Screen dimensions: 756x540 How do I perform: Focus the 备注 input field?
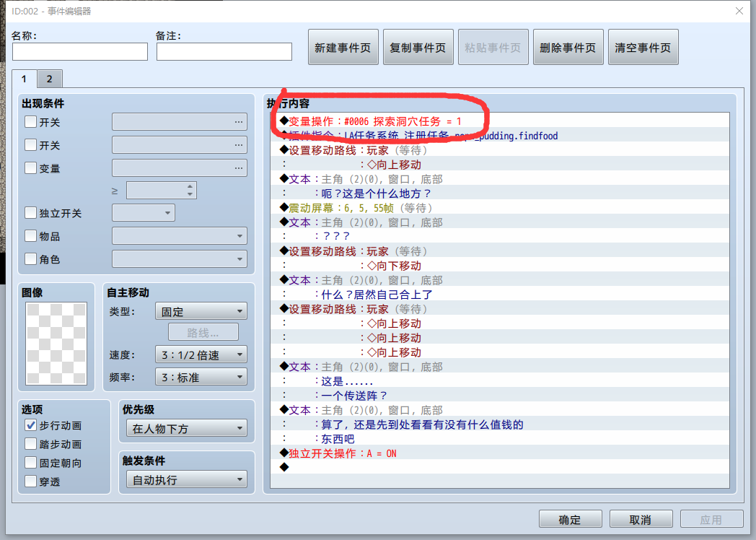[x=224, y=52]
